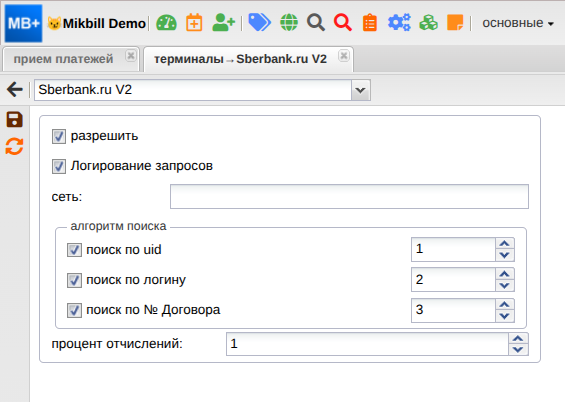Click the поиск по № Договора number field
The width and height of the screenshot is (565, 402).
(454, 310)
